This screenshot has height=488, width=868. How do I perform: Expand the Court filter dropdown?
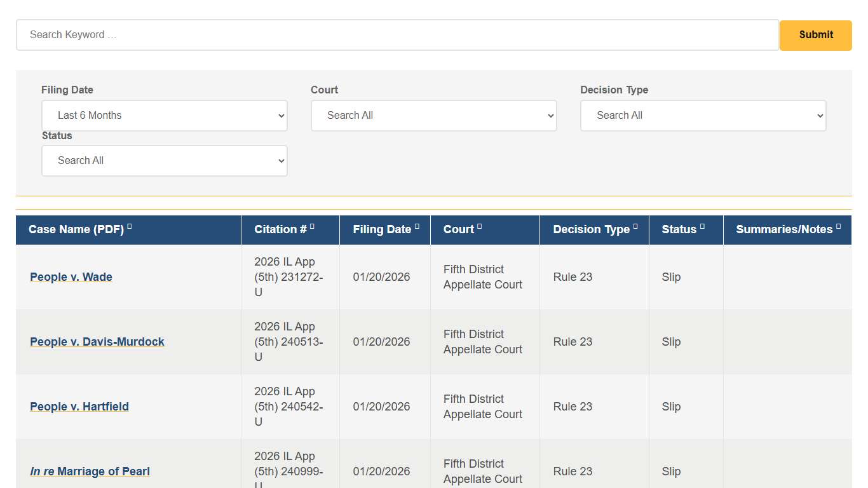(433, 116)
